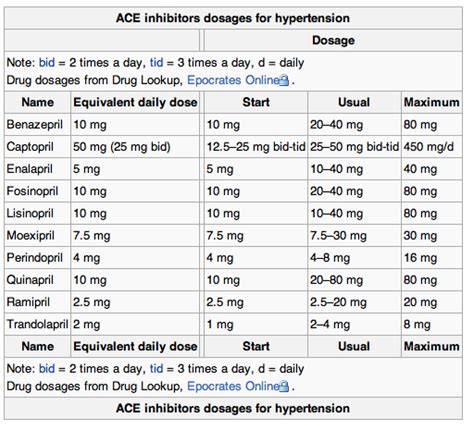Image resolution: width=474 pixels, height=430 pixels.
Task: Open the bottom 'bid' link
Action: 47,369
